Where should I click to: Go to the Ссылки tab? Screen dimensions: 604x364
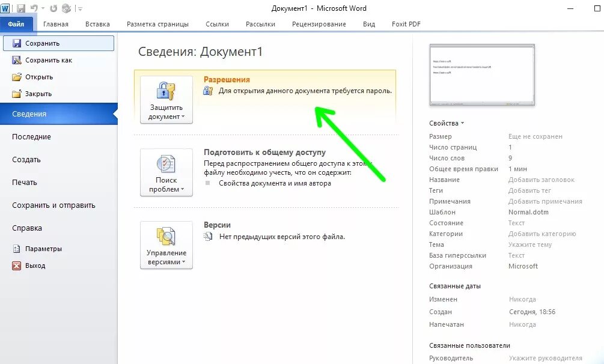click(217, 24)
